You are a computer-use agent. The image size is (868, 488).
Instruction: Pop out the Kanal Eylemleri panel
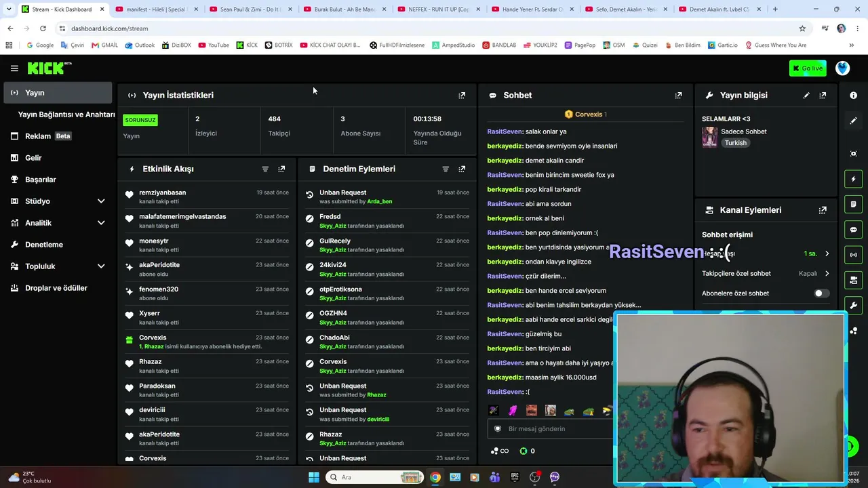(x=823, y=210)
